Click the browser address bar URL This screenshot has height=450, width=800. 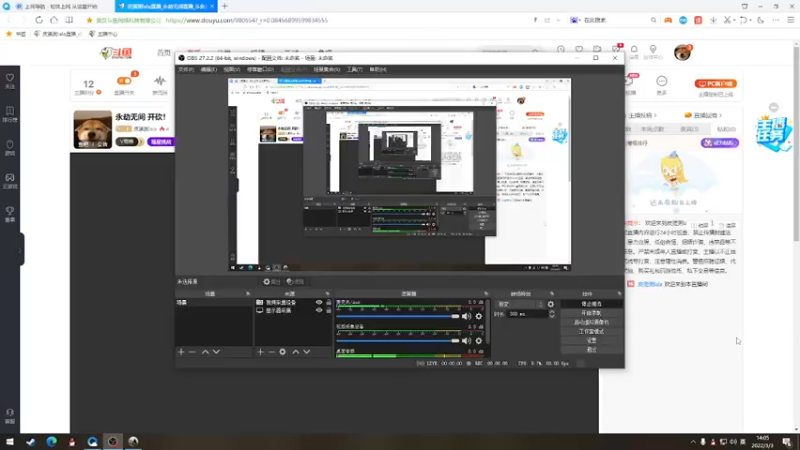coord(247,20)
